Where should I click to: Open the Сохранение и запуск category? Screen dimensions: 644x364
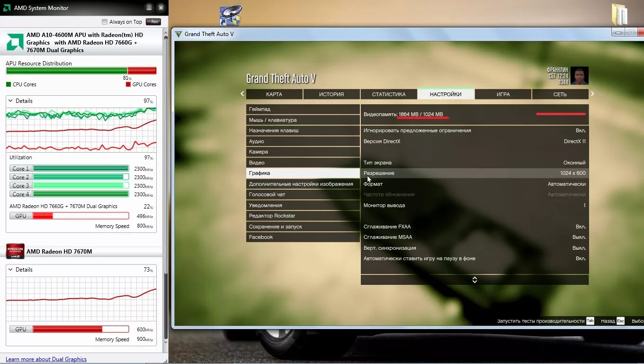tap(303, 227)
